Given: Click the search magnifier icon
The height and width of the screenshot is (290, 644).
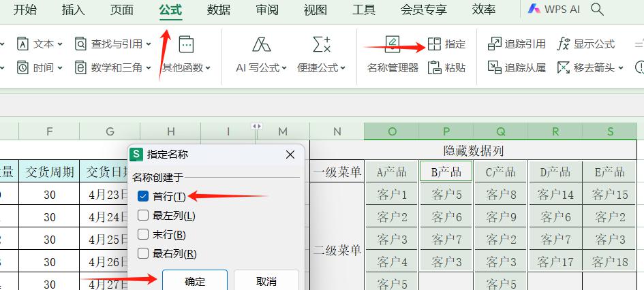Looking at the screenshot, I should [597, 9].
